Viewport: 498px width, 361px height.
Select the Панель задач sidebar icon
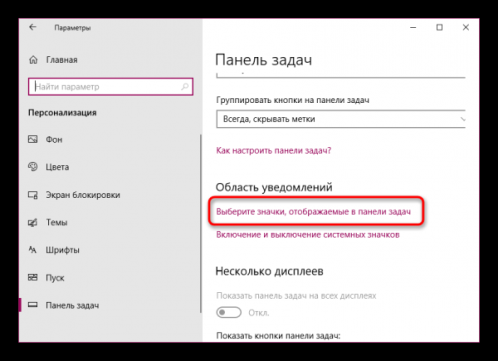pyautogui.click(x=33, y=305)
